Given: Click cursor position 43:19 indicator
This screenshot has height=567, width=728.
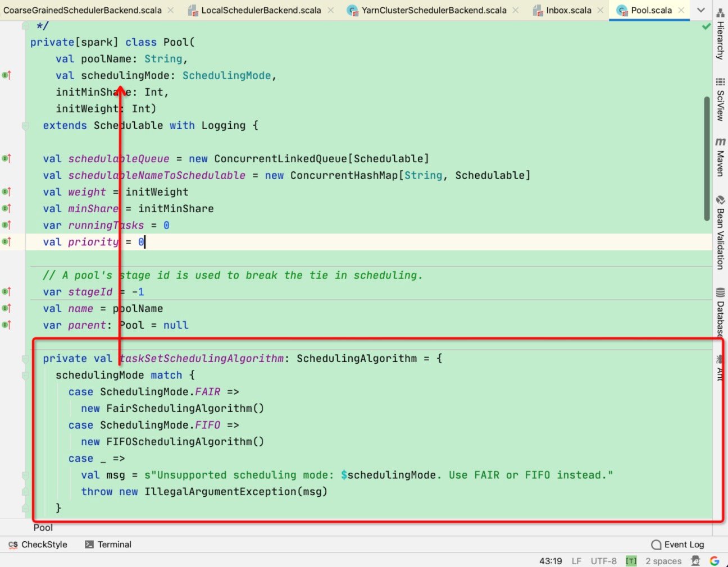Looking at the screenshot, I should coord(550,561).
